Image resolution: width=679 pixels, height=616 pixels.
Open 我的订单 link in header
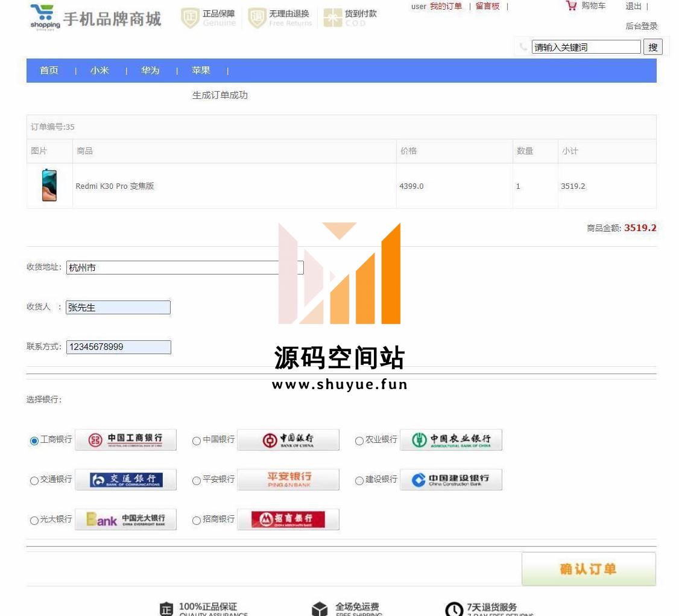point(446,6)
